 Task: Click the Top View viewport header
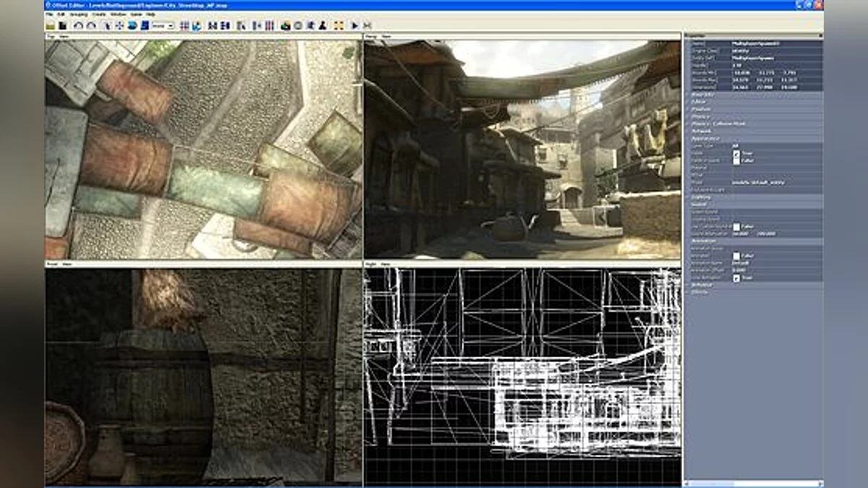[203, 36]
